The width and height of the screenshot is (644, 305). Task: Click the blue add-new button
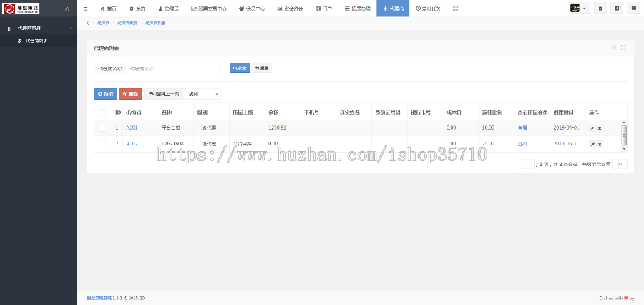(106, 94)
